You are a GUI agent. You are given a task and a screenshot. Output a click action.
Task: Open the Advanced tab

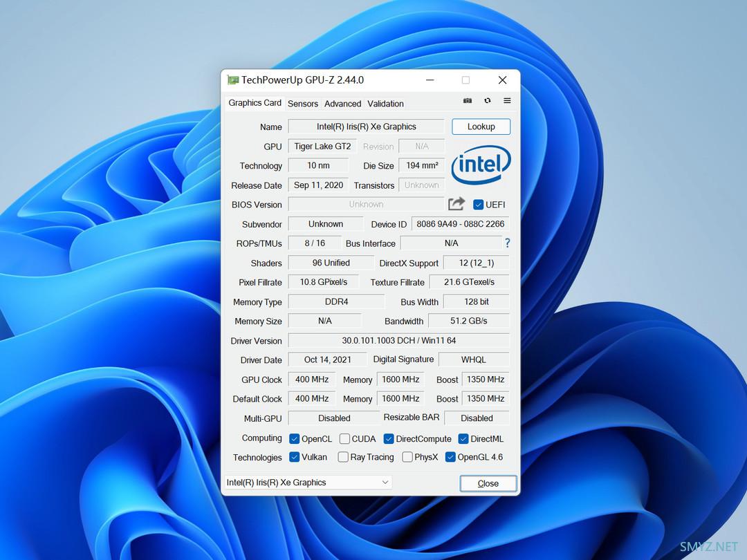pos(342,104)
